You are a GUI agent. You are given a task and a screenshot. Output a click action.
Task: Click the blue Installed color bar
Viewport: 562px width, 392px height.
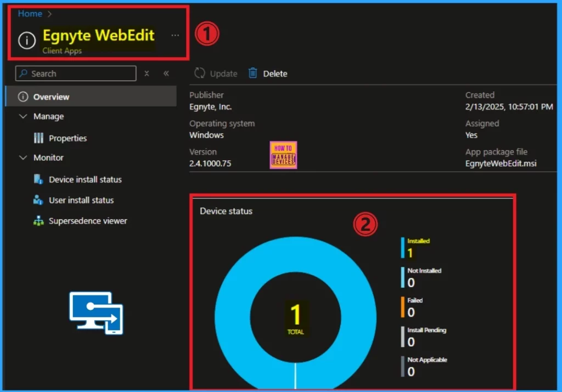[402, 248]
